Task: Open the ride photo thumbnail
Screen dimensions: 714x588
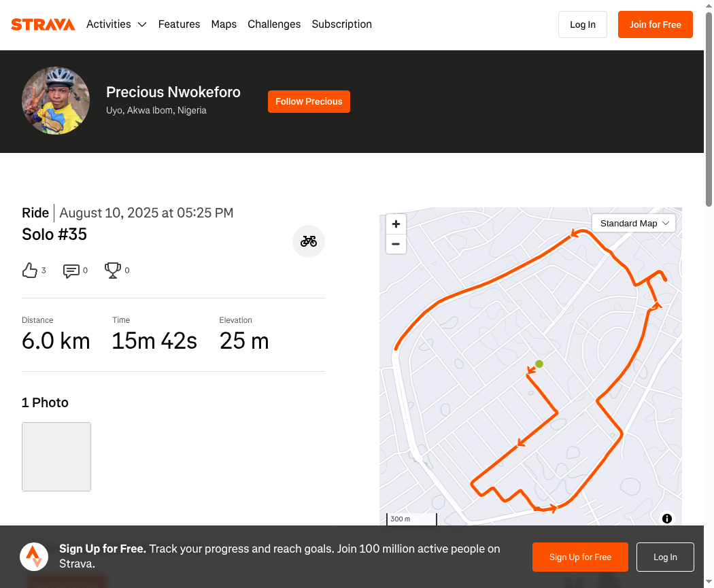Action: (56, 457)
